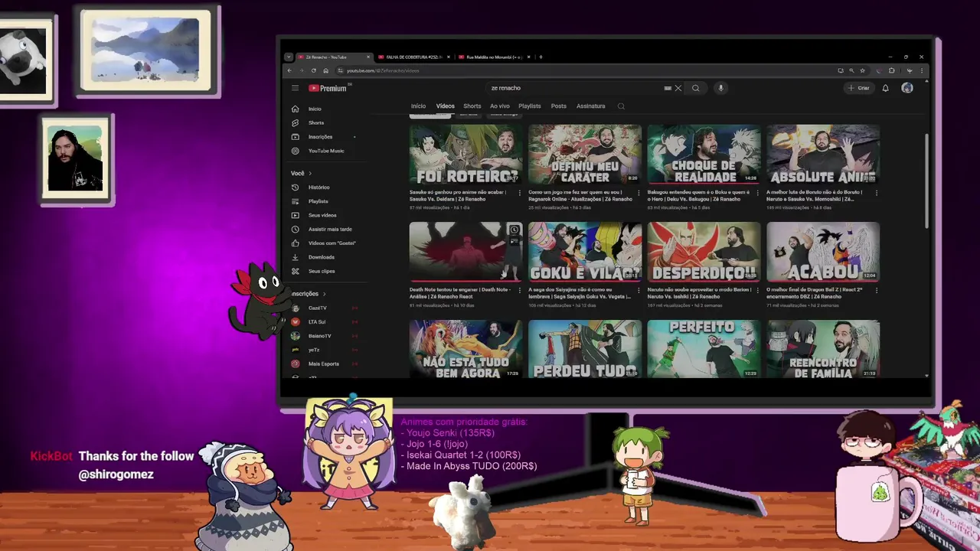Open the account avatar menu

pyautogui.click(x=907, y=88)
